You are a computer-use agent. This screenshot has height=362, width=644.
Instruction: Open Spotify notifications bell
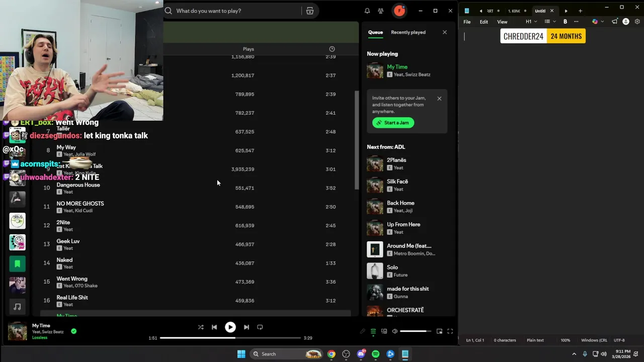coord(367,11)
